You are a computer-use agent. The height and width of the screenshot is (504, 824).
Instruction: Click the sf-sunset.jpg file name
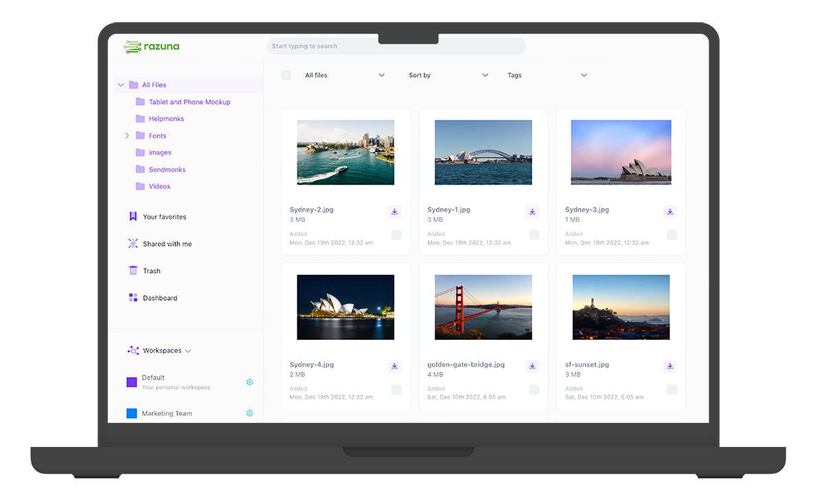587,365
